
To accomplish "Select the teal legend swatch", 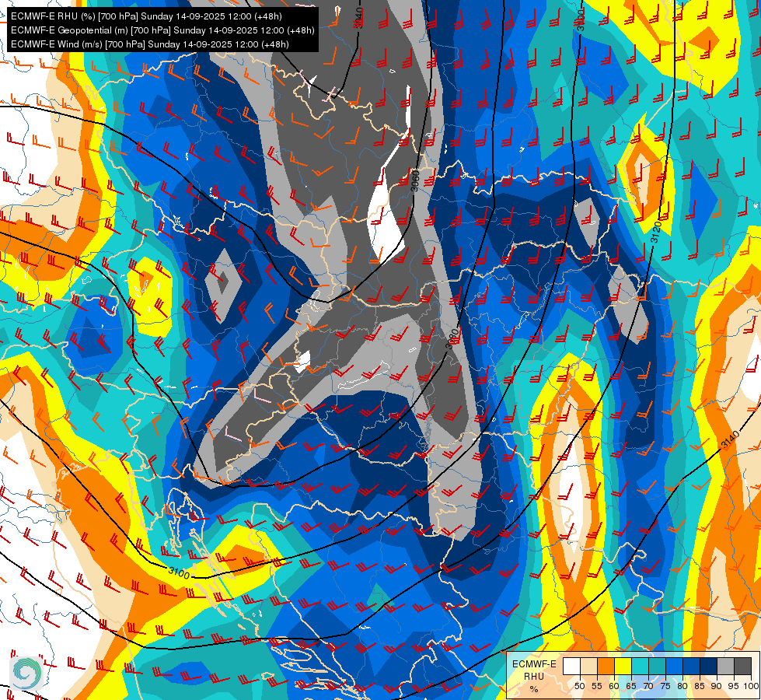I will click(x=658, y=666).
